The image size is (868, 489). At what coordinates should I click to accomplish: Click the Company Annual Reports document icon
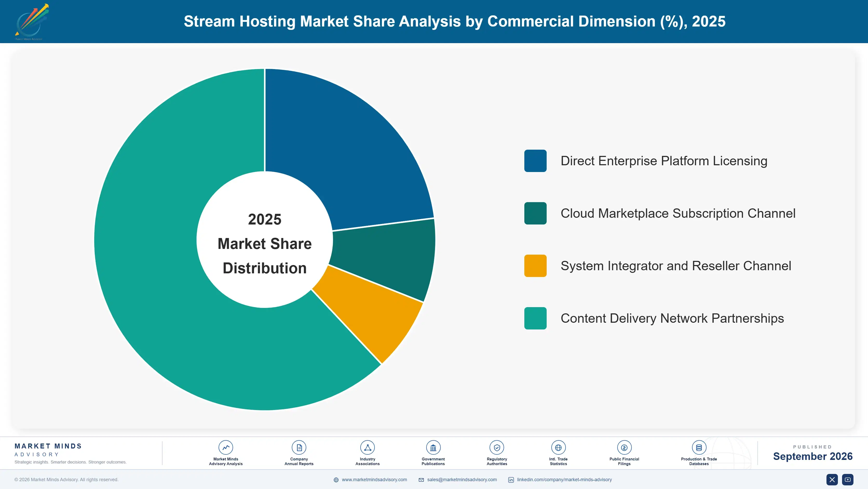(x=299, y=447)
